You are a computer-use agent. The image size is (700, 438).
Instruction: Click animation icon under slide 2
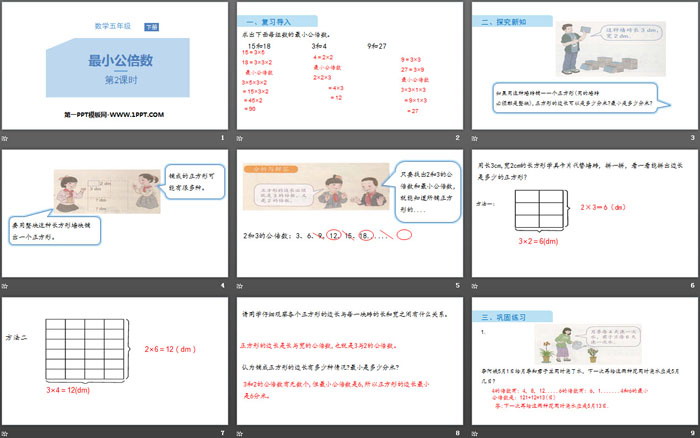pos(240,136)
